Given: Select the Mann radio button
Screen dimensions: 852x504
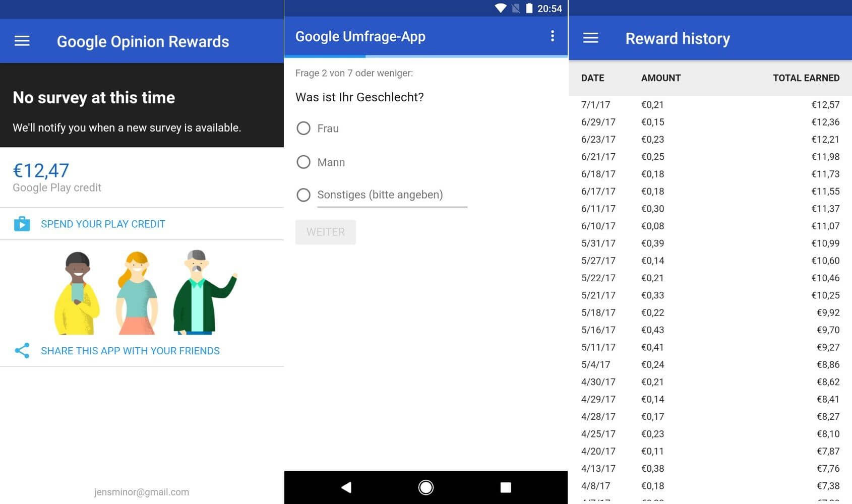Looking at the screenshot, I should tap(303, 162).
